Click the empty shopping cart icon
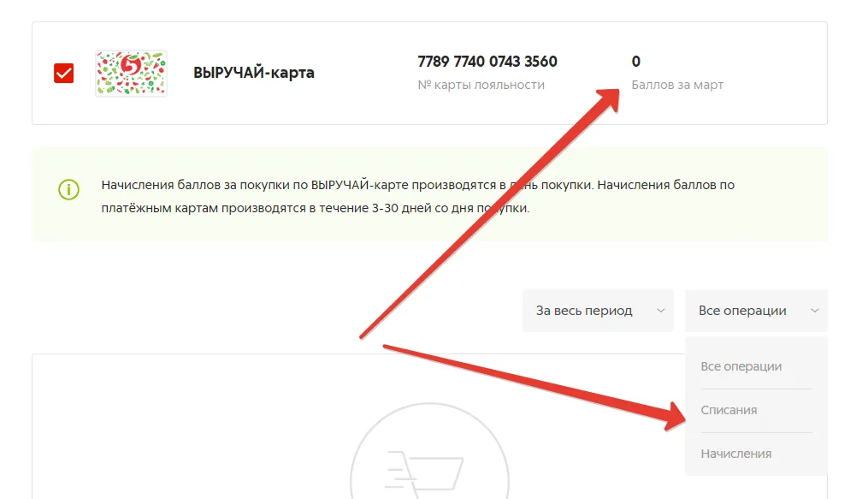This screenshot has height=499, width=868. [x=424, y=470]
